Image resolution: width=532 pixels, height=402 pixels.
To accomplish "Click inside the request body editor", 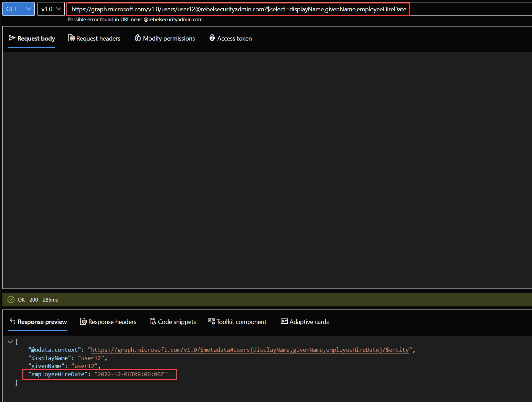I will click(x=267, y=170).
